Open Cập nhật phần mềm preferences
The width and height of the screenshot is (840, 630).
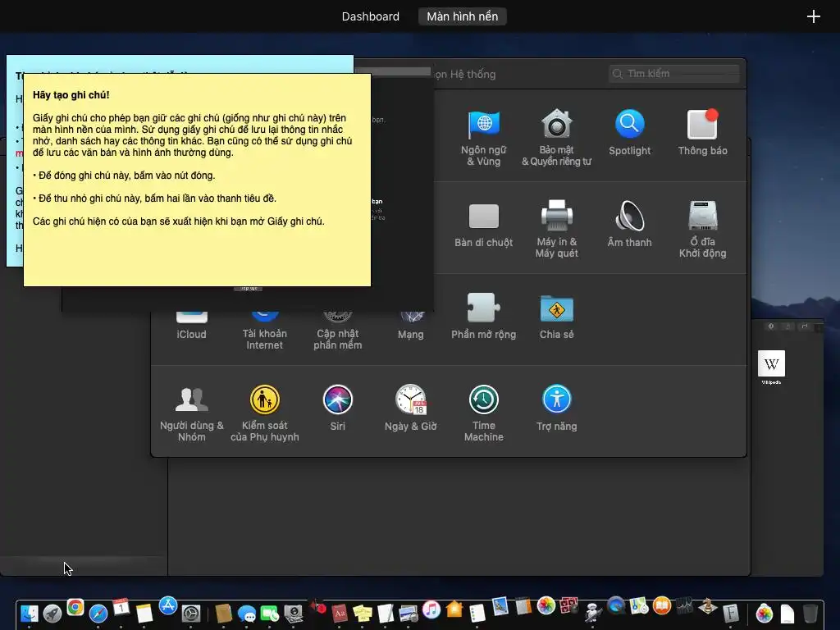click(x=337, y=332)
